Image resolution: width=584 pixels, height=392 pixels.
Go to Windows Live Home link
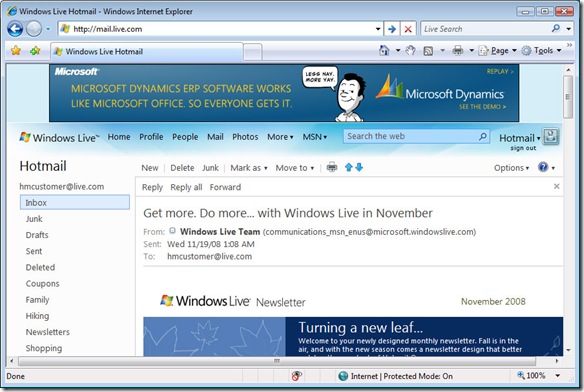coord(119,137)
